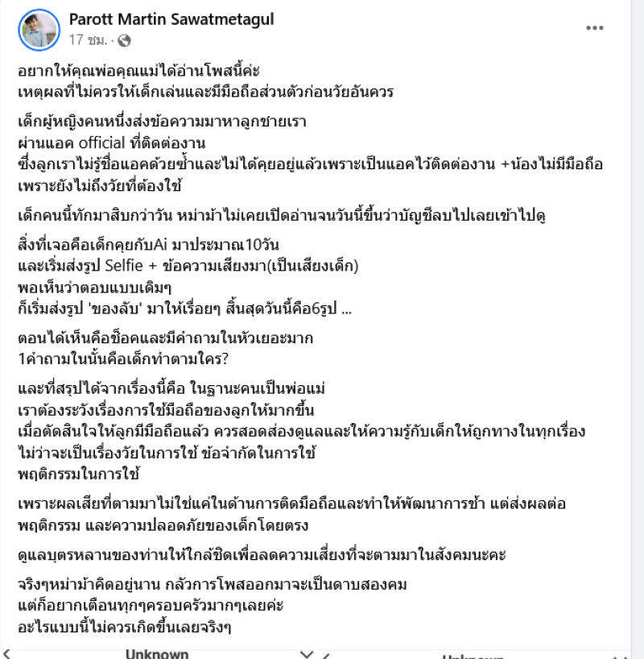Click the left chevron at bottom-left corner

(x=6, y=654)
